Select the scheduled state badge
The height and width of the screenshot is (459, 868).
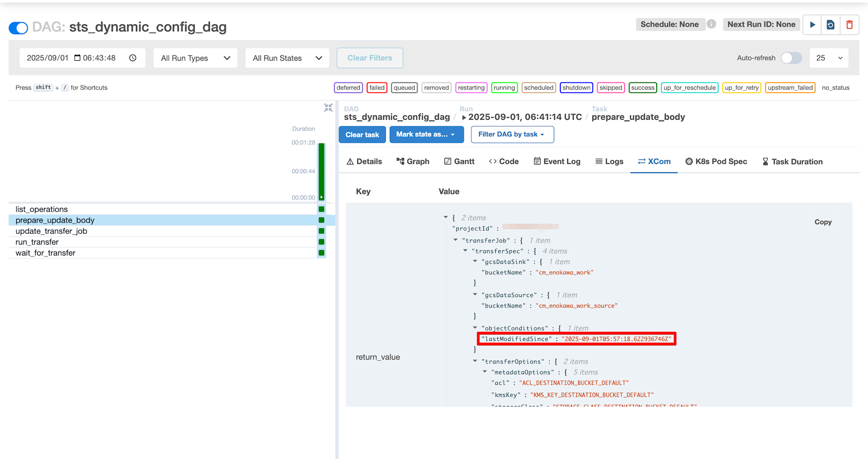tap(539, 88)
